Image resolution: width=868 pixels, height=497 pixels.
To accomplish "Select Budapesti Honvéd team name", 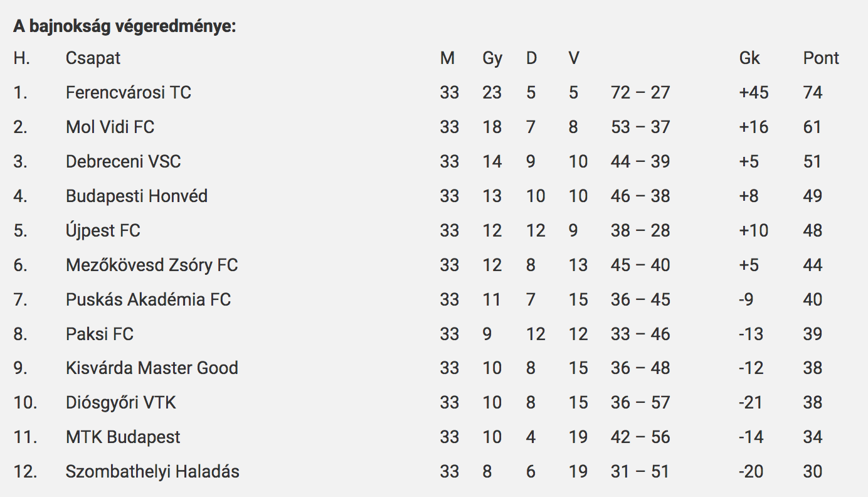I will click(137, 196).
